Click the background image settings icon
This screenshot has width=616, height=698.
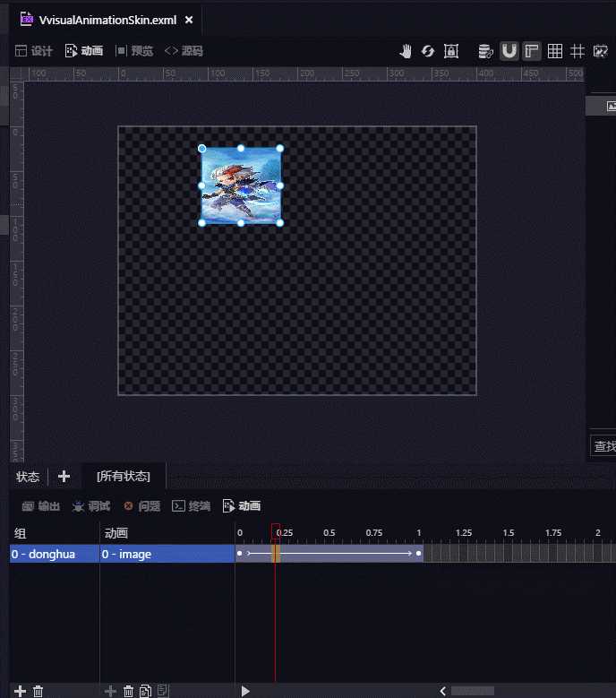pos(601,51)
